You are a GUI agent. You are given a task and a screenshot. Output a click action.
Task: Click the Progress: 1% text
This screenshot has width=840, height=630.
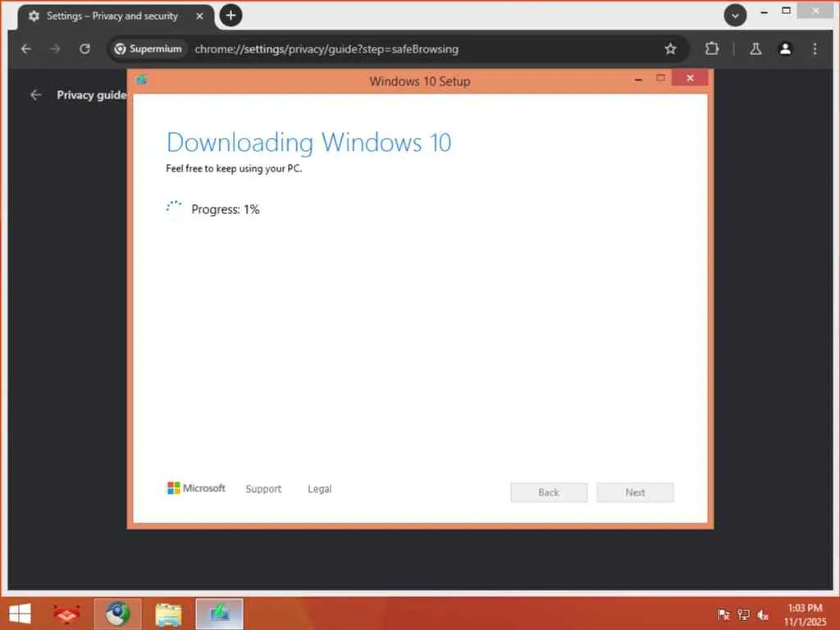(225, 209)
